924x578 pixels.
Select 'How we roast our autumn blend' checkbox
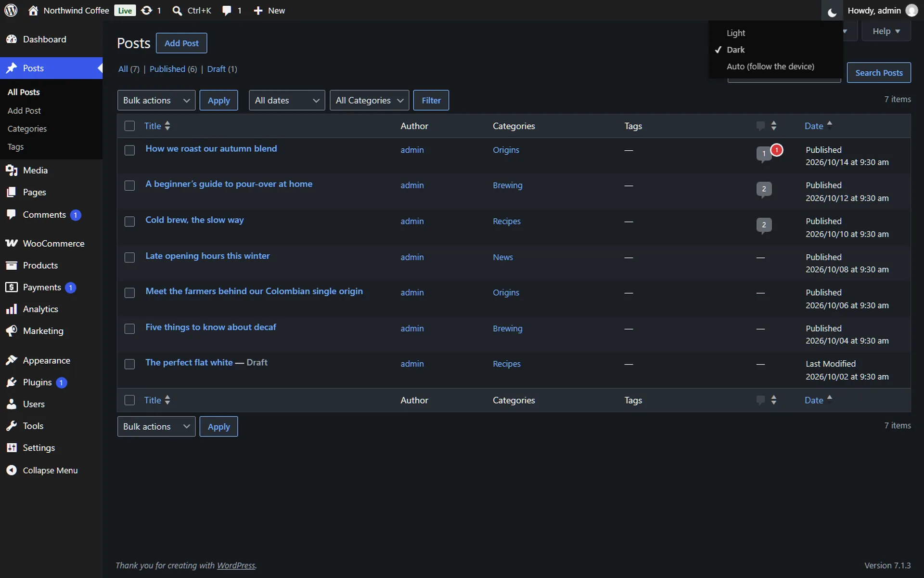(x=129, y=150)
